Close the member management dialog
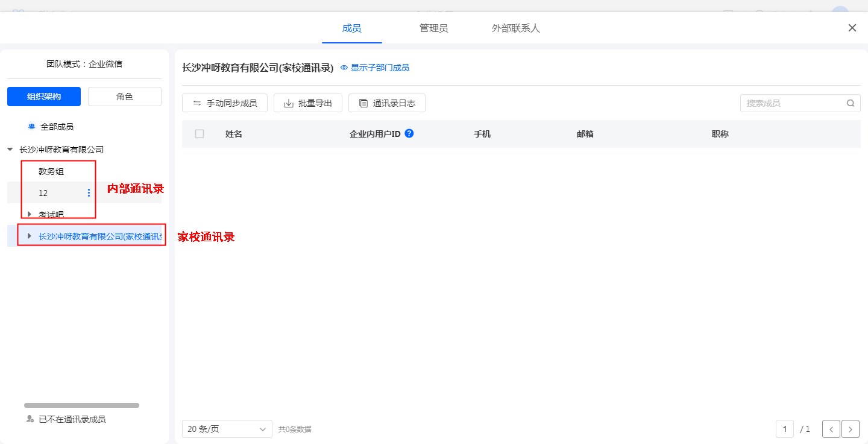 point(852,28)
